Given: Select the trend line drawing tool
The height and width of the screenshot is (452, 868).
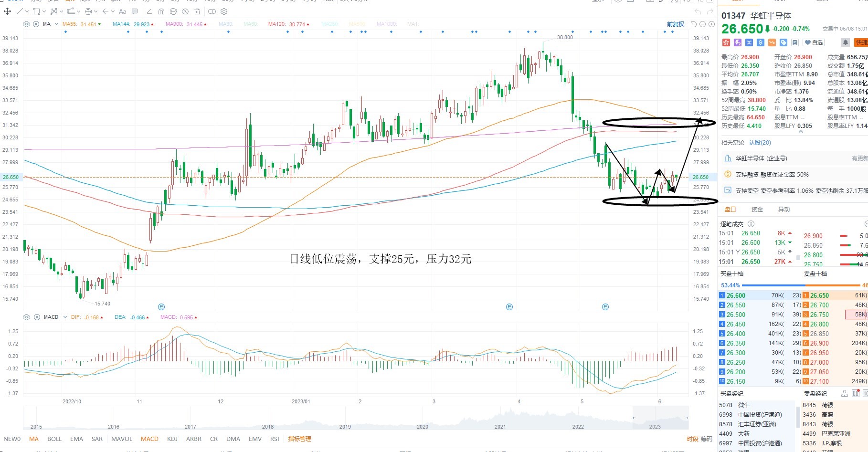Looking at the screenshot, I should (20, 11).
